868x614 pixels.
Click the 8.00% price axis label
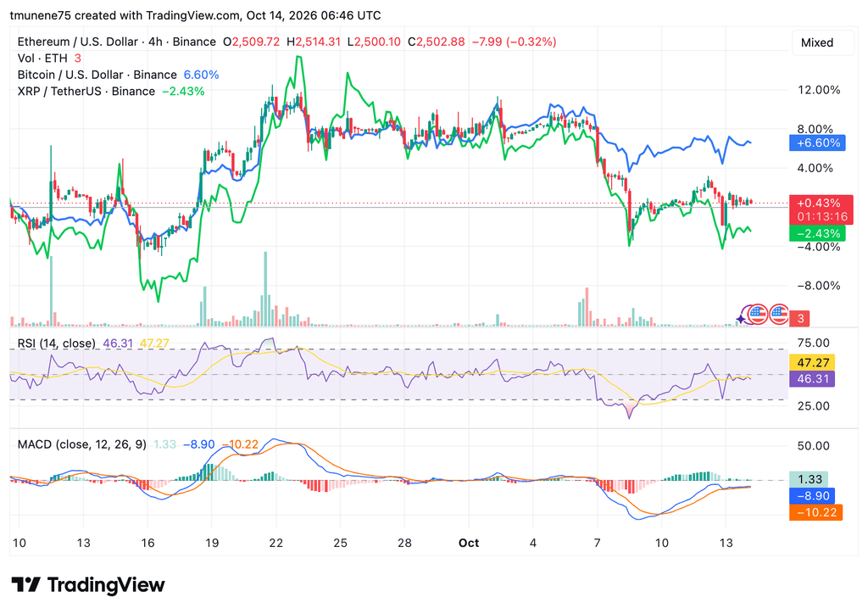tap(815, 129)
